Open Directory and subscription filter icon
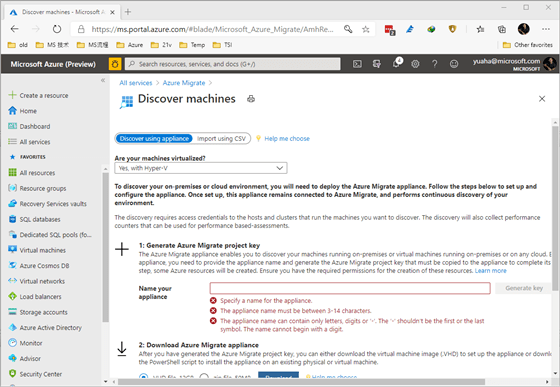Viewport: 560px width, 387px height. (376, 64)
